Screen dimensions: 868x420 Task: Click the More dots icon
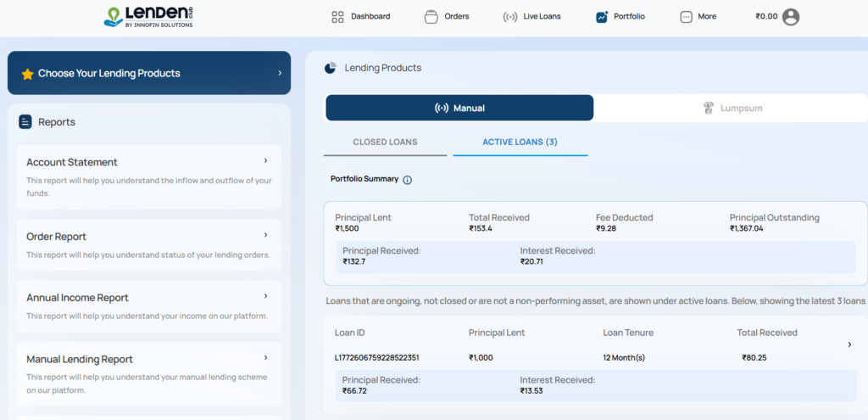pos(686,17)
